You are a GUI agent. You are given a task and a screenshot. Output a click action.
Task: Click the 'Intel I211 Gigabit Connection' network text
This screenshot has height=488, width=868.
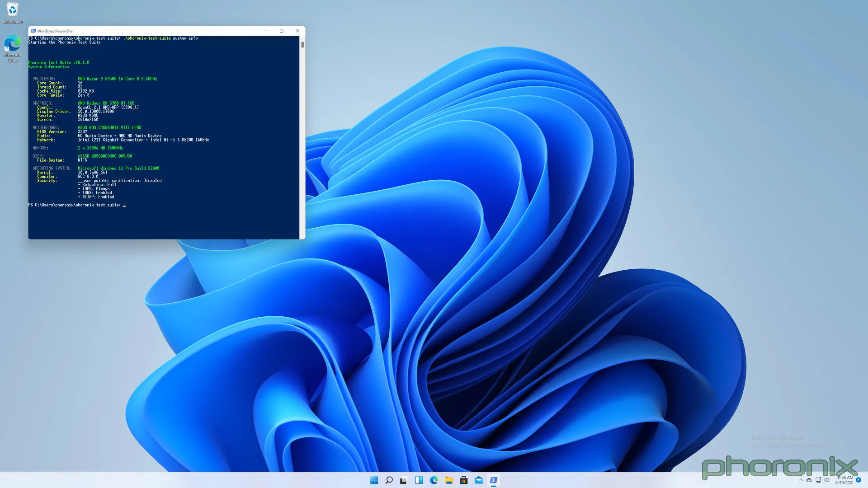(111, 140)
